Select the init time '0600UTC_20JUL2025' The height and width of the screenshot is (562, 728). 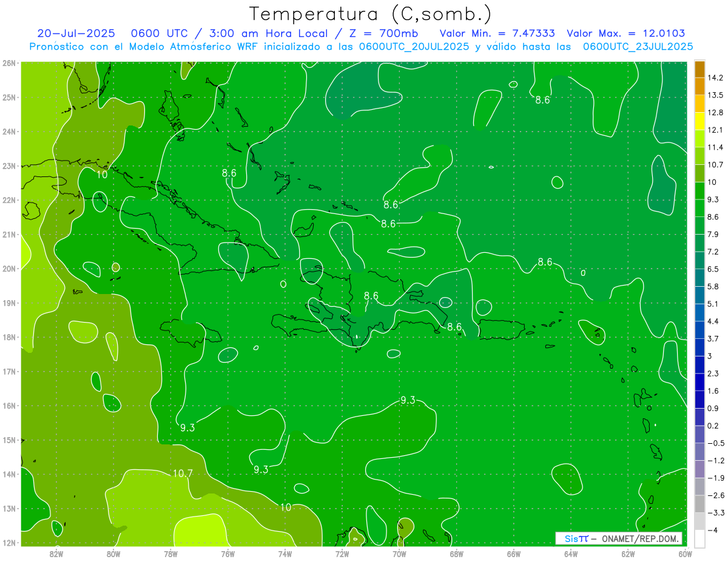tap(414, 47)
